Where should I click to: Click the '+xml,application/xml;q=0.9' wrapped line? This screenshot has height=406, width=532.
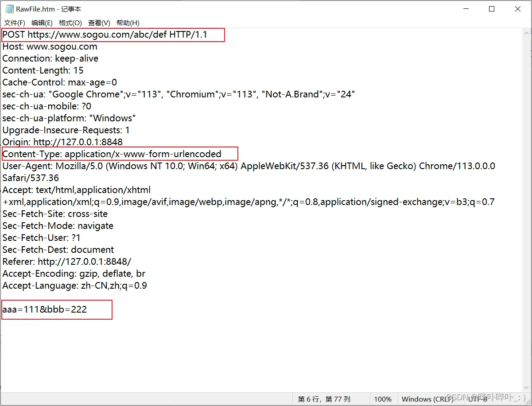click(x=249, y=202)
